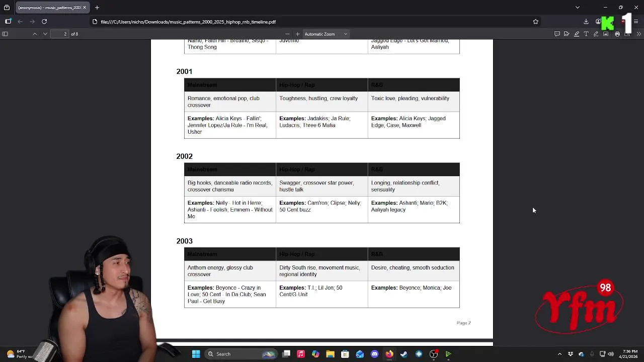
Task: Open a new browser tab
Action: [x=97, y=8]
